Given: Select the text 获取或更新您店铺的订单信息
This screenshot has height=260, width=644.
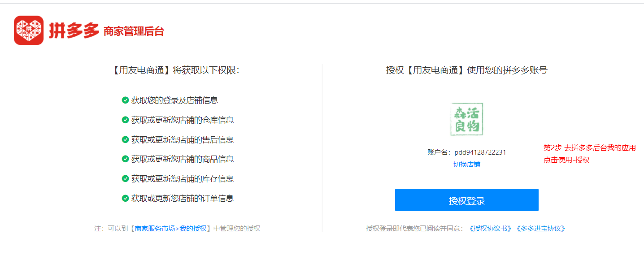Looking at the screenshot, I should (183, 198).
